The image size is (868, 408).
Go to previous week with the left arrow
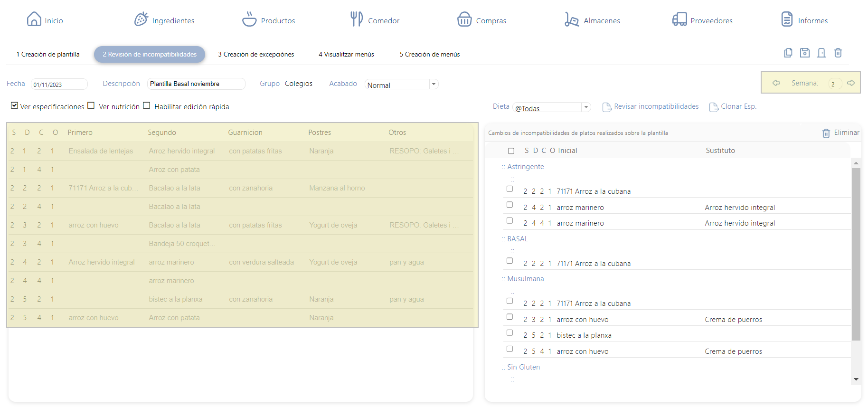click(x=776, y=83)
